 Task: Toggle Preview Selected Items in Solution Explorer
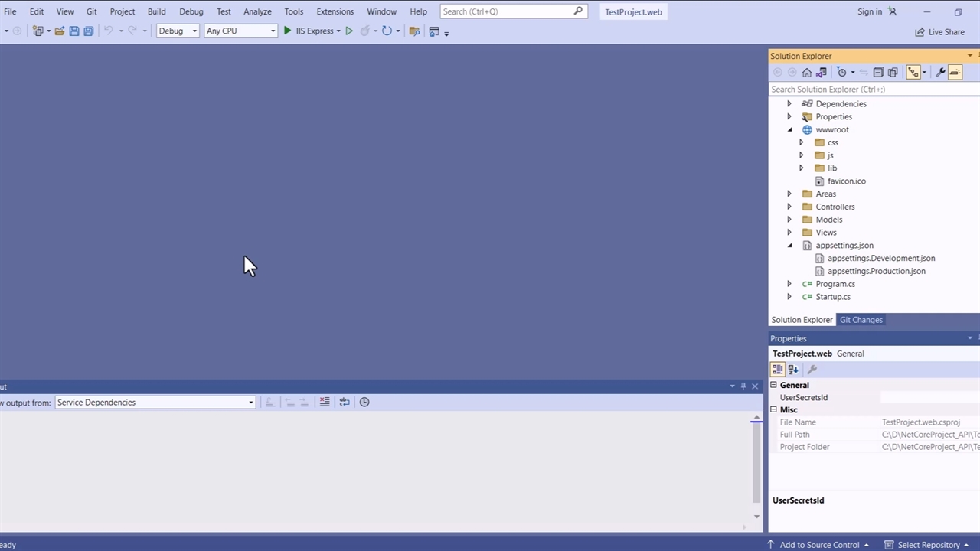(x=955, y=73)
